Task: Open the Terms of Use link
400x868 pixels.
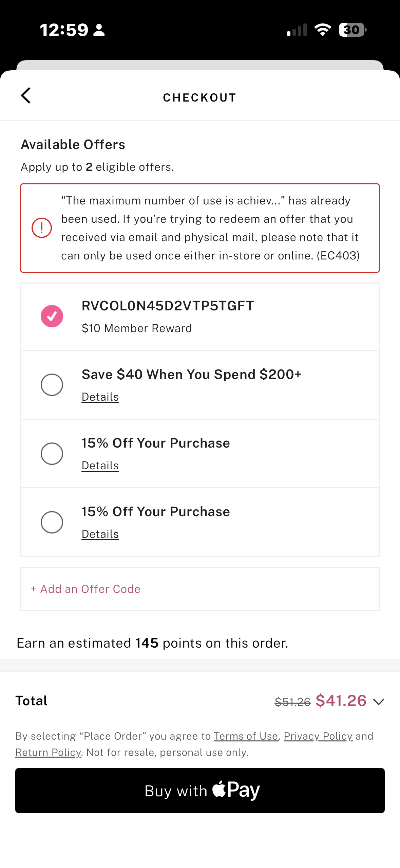Action: [246, 736]
